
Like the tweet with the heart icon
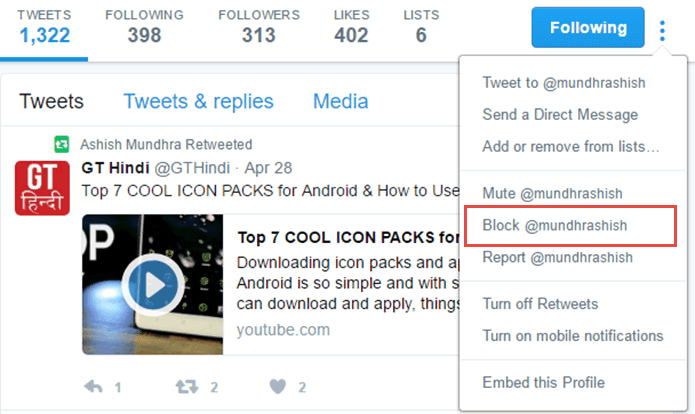(278, 387)
